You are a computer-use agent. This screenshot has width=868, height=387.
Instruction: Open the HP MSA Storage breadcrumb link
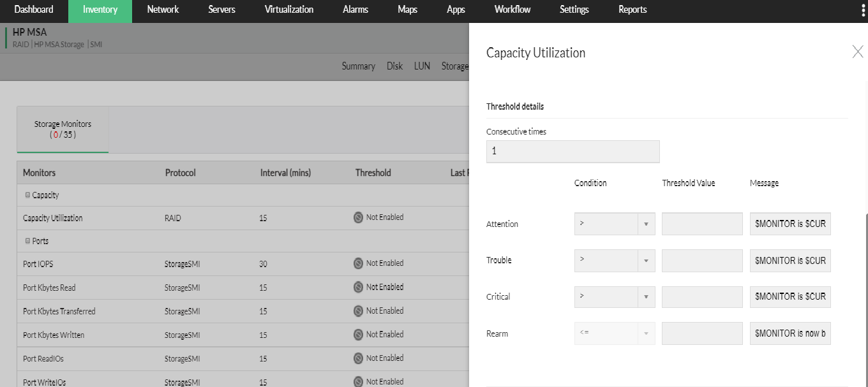pyautogui.click(x=59, y=45)
